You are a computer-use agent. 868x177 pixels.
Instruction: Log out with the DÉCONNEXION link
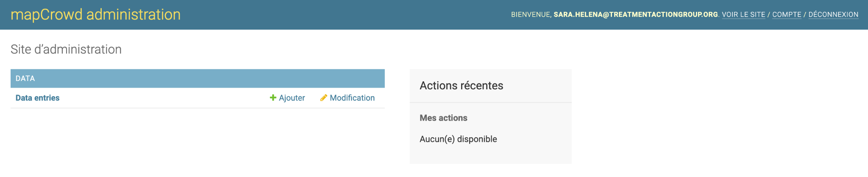point(833,14)
